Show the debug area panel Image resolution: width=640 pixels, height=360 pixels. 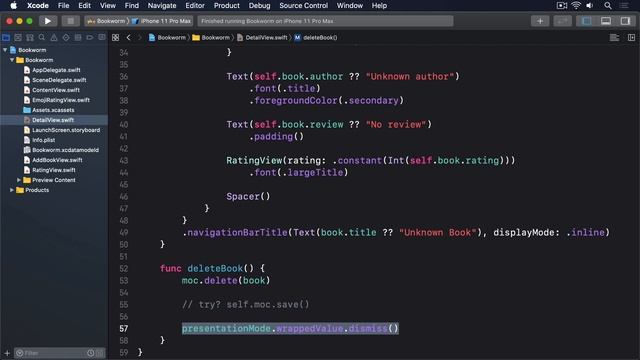[606, 21]
